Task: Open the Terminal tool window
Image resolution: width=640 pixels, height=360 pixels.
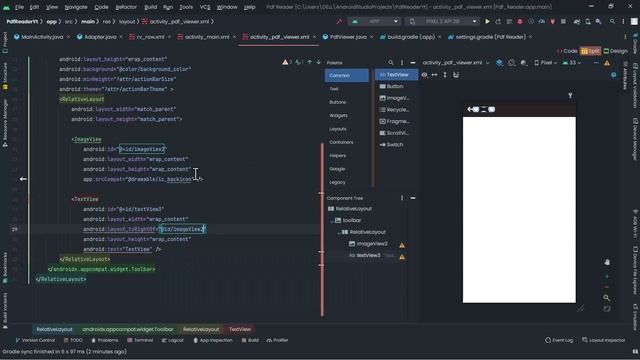Action: [x=140, y=340]
